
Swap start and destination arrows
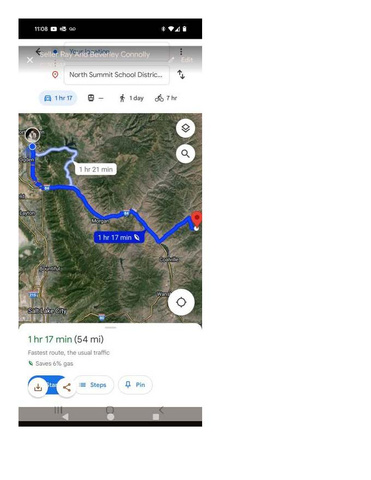pyautogui.click(x=181, y=74)
